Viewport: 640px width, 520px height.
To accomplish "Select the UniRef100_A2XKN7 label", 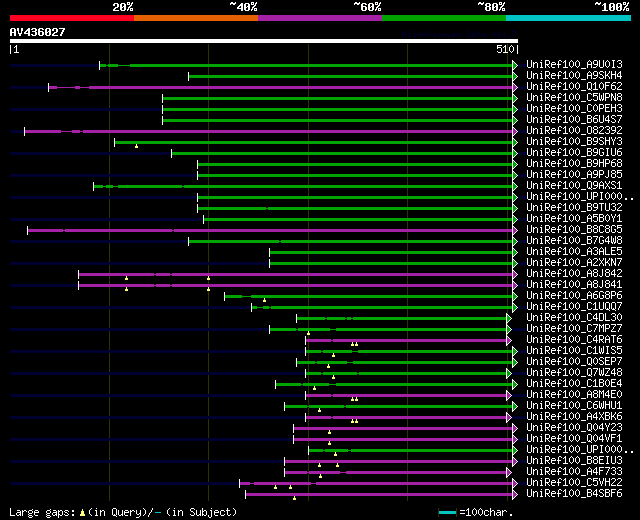I will (x=574, y=262).
